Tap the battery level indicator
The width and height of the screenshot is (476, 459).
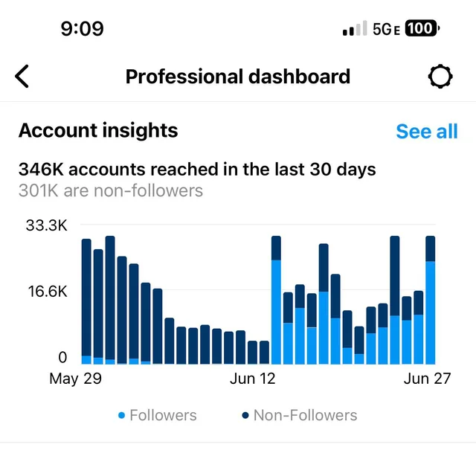[x=422, y=29]
